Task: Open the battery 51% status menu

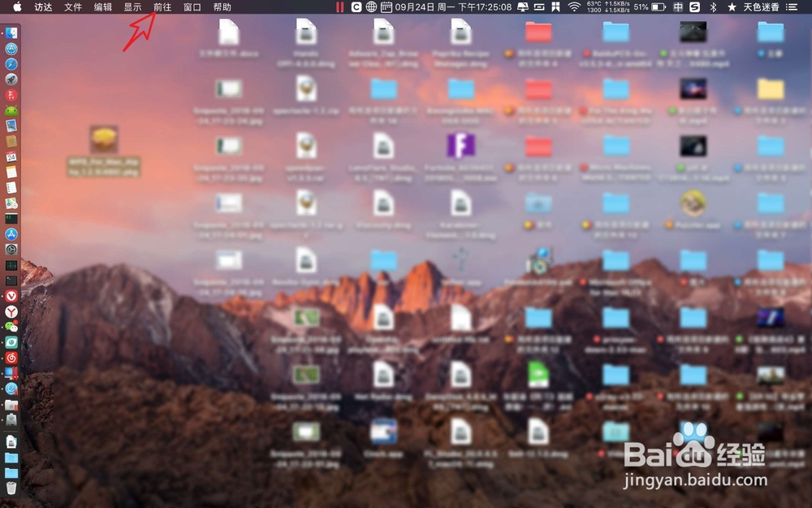Action: (x=650, y=7)
